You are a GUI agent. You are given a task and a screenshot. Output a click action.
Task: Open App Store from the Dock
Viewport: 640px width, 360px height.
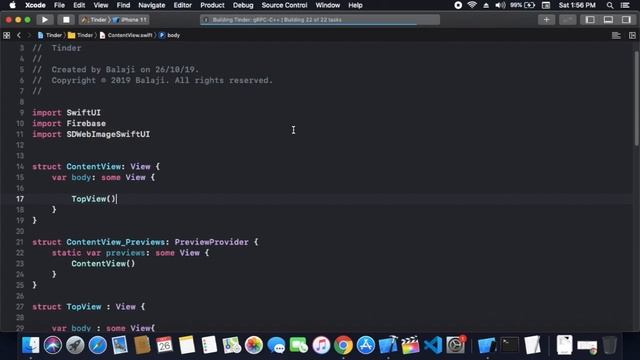(x=366, y=345)
